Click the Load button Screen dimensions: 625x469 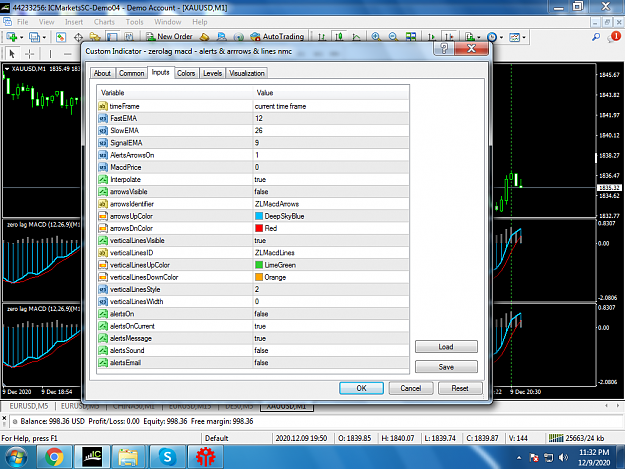446,347
